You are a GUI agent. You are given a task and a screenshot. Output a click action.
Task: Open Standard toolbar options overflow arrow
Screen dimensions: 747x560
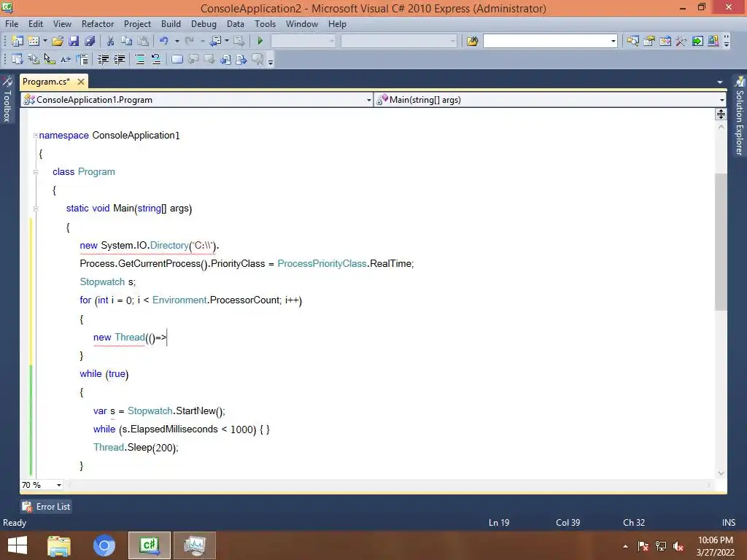pos(727,41)
